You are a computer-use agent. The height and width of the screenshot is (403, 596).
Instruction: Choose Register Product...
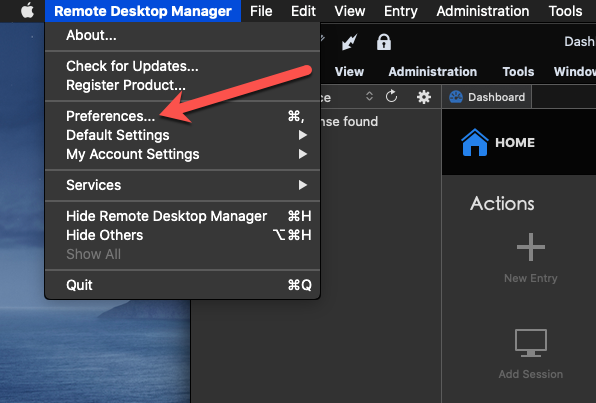[x=182, y=85]
